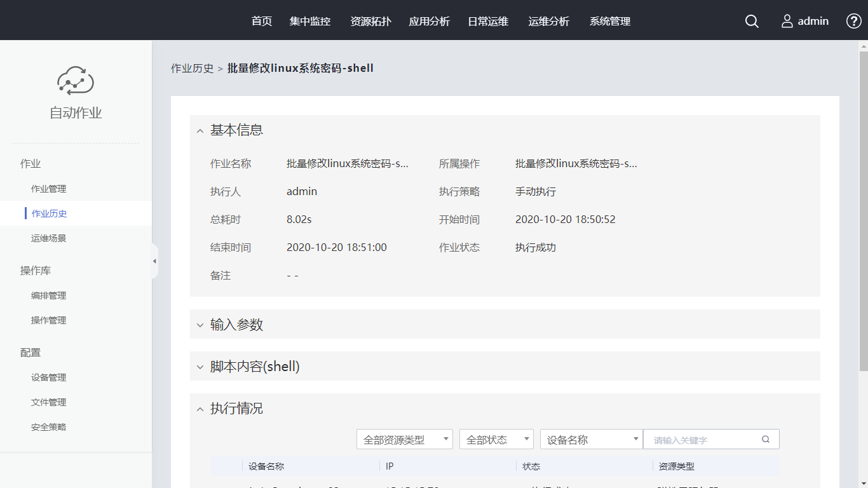Collapse the 基本信息 section
This screenshot has height=488, width=868.
(200, 130)
